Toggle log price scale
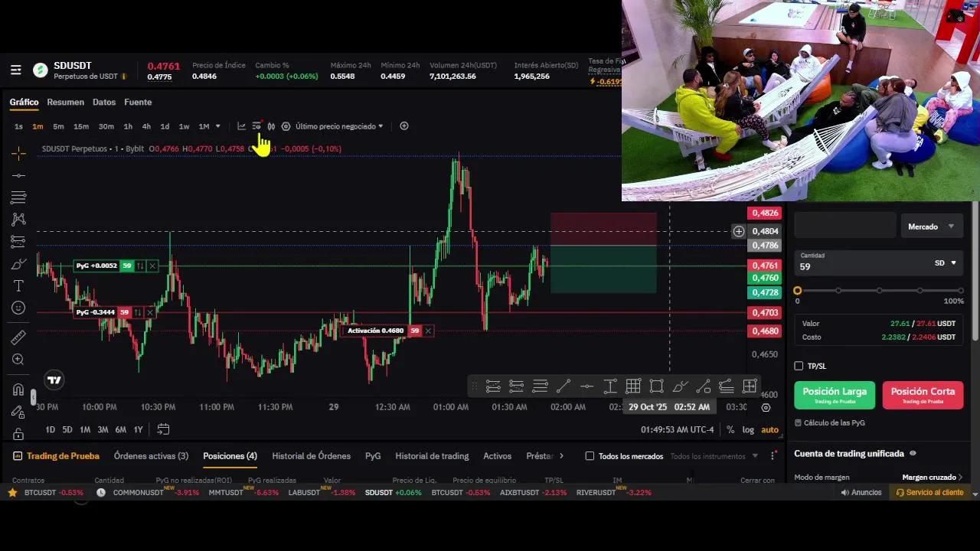This screenshot has width=980, height=551. coord(748,430)
